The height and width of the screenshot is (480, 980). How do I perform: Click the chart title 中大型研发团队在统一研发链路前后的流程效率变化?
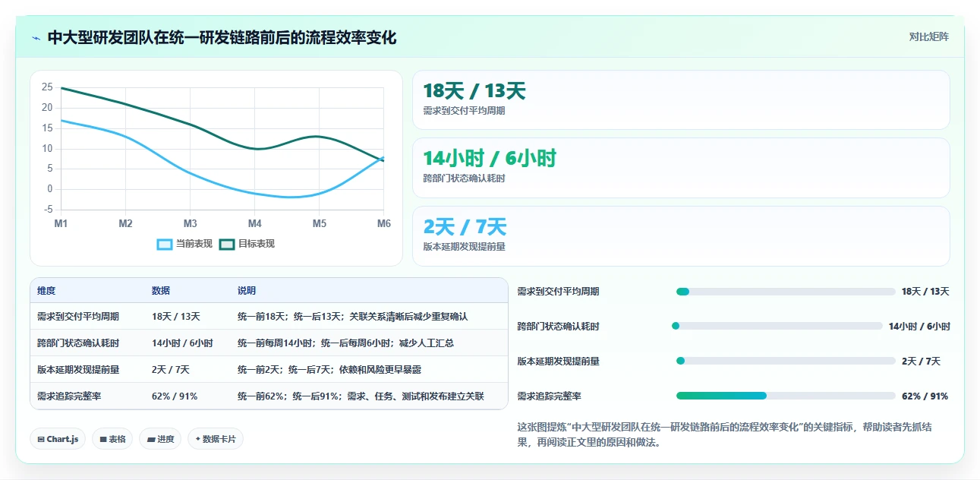click(x=222, y=37)
